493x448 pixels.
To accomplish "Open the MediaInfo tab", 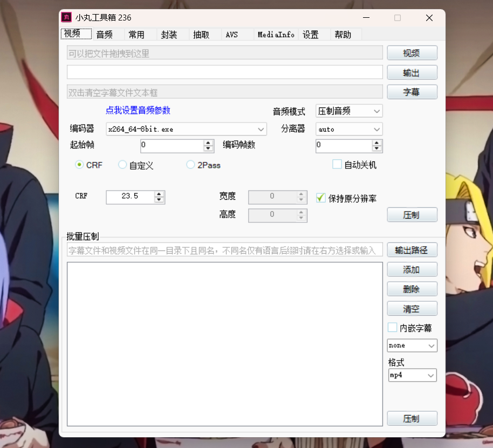I will coord(276,35).
